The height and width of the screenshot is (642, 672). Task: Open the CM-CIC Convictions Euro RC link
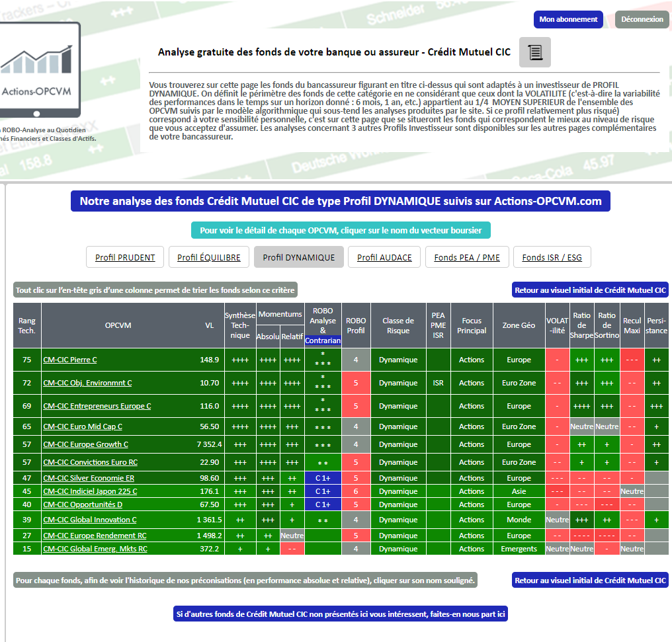click(x=91, y=462)
